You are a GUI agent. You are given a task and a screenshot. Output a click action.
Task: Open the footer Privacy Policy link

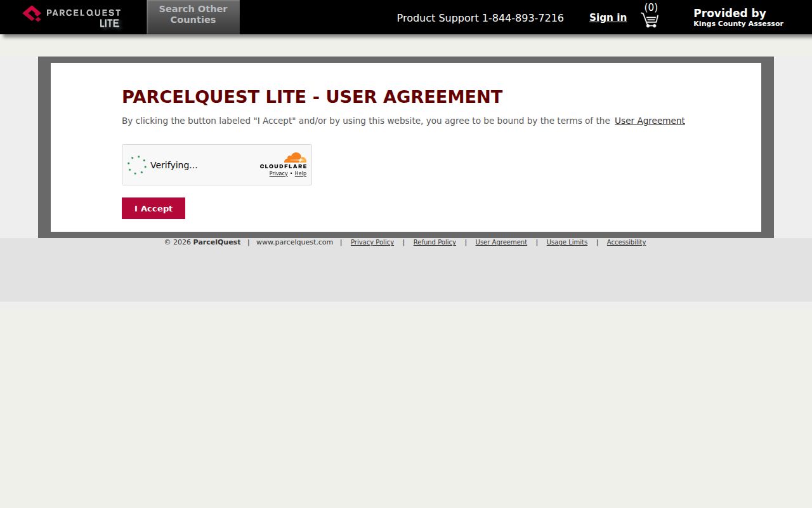(372, 242)
